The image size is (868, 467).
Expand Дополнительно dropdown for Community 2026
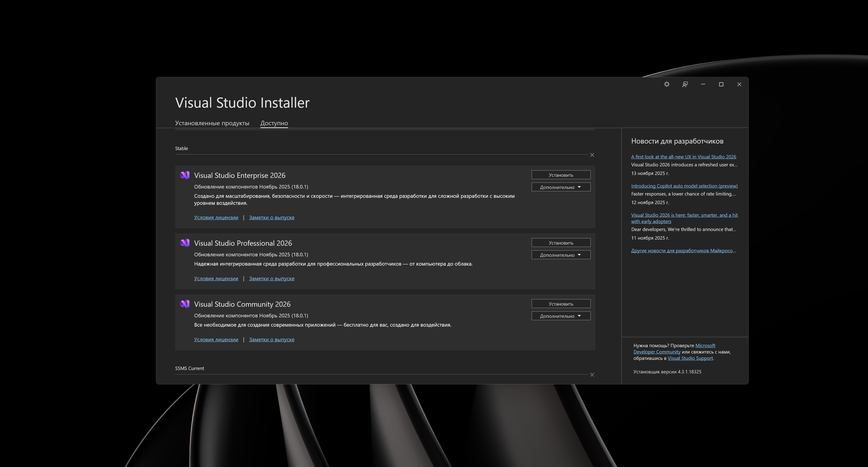coord(561,316)
